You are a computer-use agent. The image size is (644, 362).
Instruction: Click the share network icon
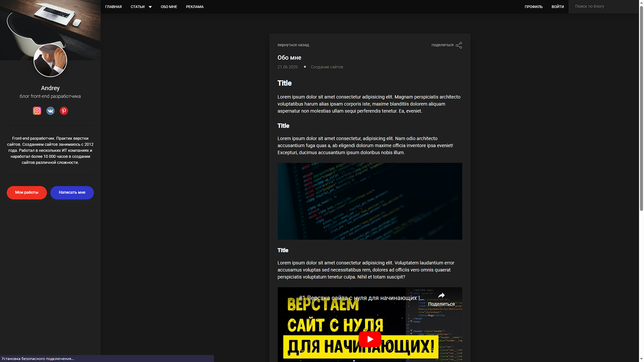point(459,45)
